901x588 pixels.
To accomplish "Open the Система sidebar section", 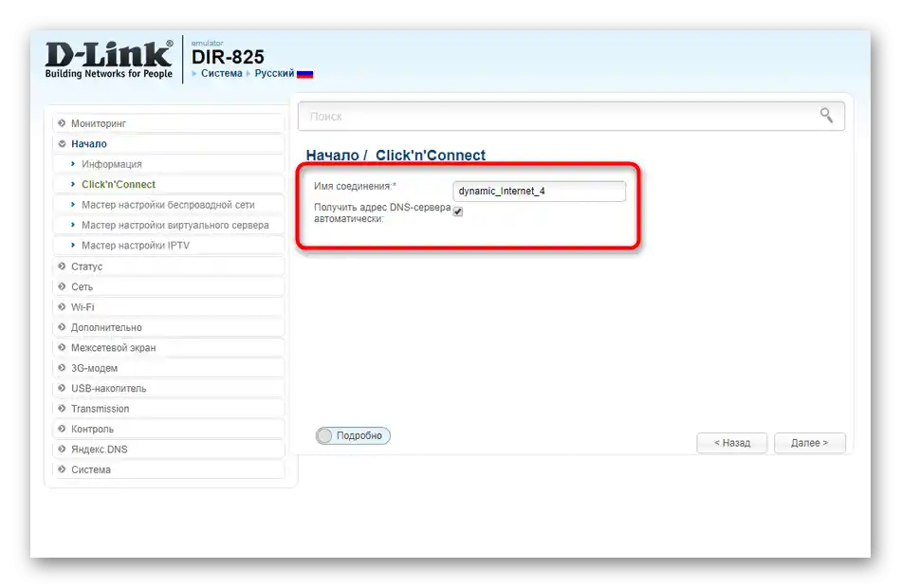I will point(169,469).
